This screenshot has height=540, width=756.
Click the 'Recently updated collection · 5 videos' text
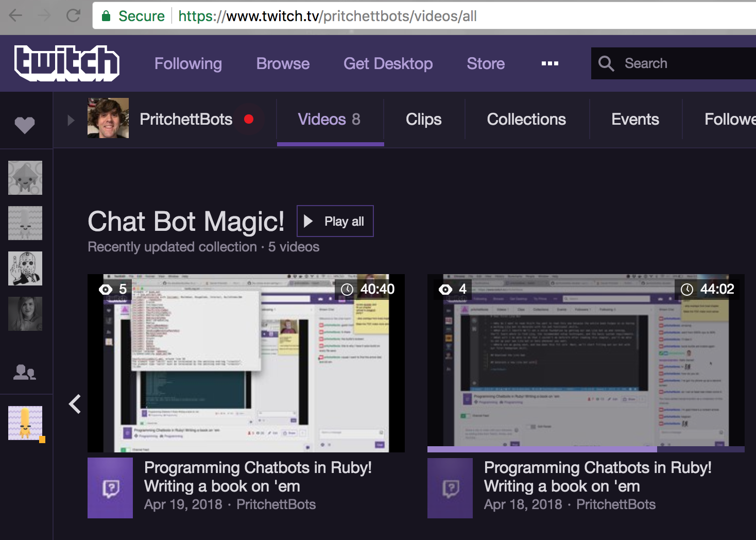point(203,247)
